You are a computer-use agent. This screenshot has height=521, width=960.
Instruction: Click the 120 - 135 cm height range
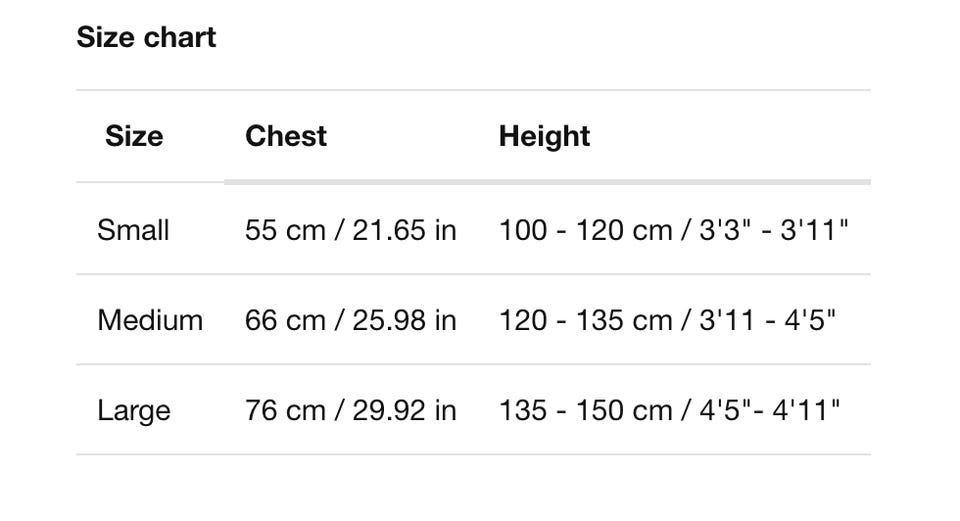click(x=585, y=320)
